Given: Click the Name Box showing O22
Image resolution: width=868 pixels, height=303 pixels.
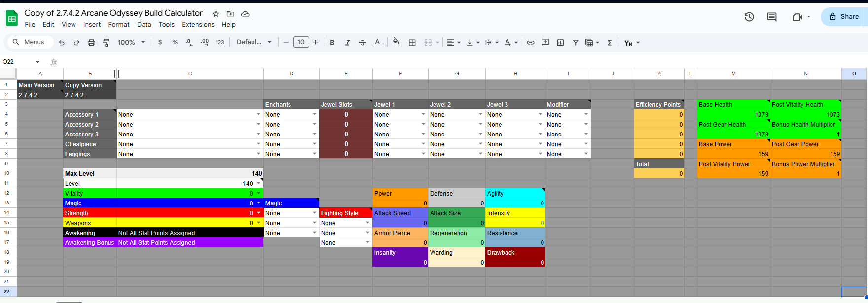Looking at the screenshot, I should (20, 62).
